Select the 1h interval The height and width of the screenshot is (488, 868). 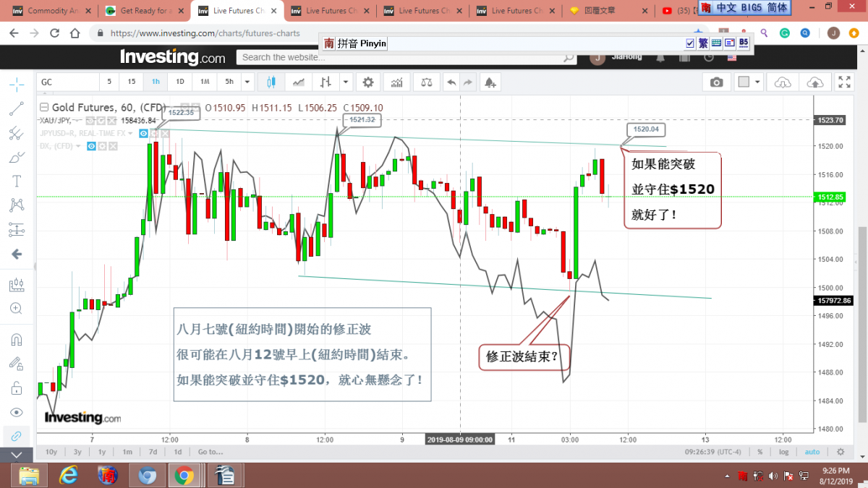point(156,82)
